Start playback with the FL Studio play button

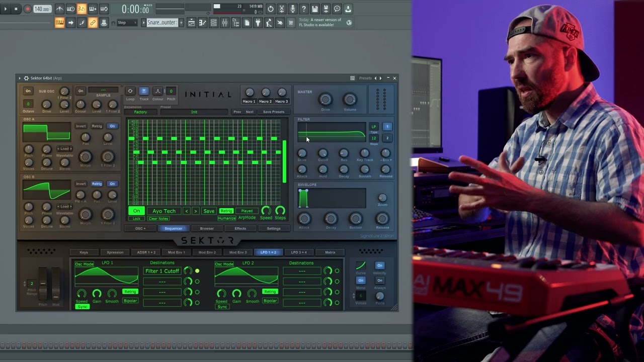(x=5, y=9)
